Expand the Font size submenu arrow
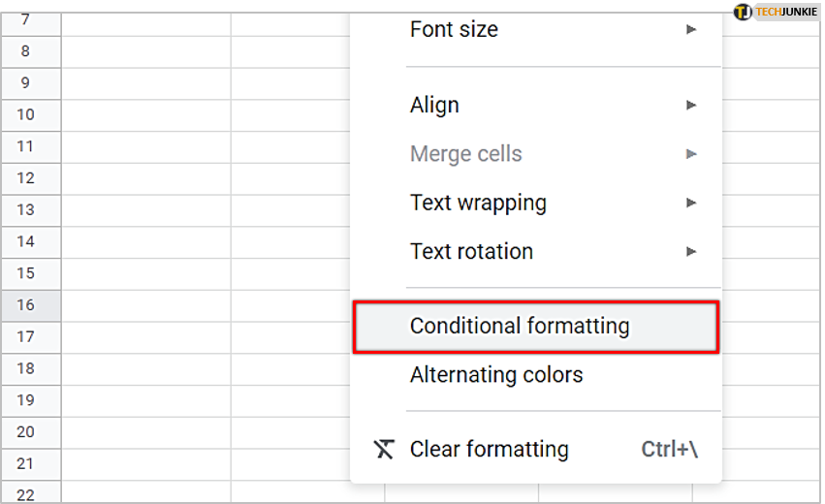This screenshot has height=504, width=825. [691, 29]
